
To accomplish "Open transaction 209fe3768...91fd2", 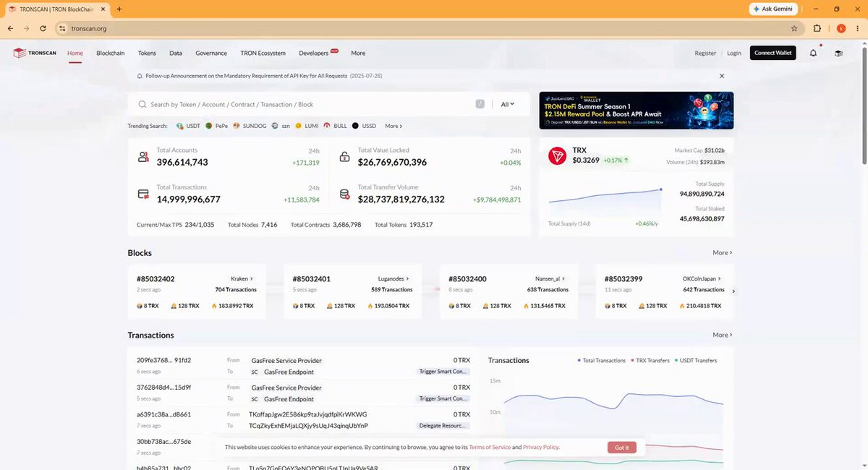I will coord(163,360).
